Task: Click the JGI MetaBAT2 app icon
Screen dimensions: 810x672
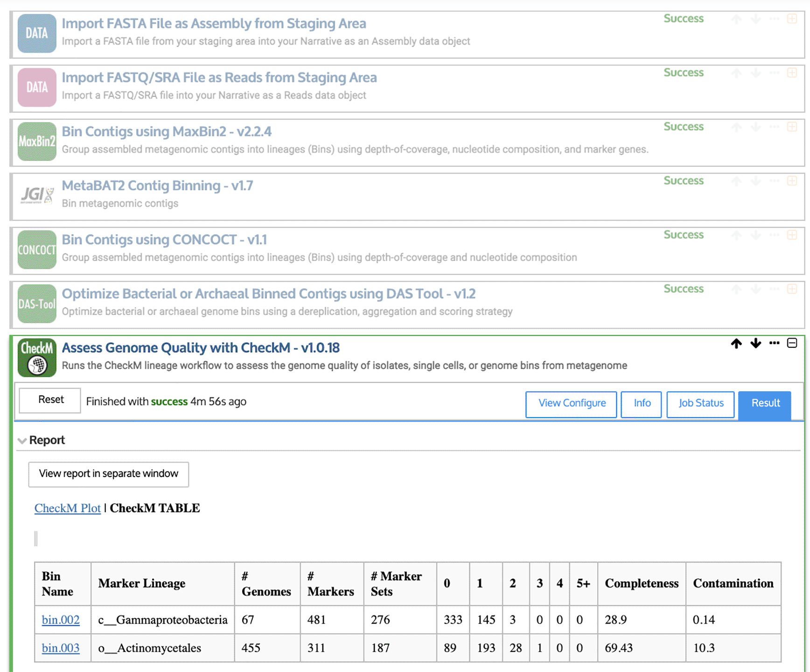Action: pos(37,195)
